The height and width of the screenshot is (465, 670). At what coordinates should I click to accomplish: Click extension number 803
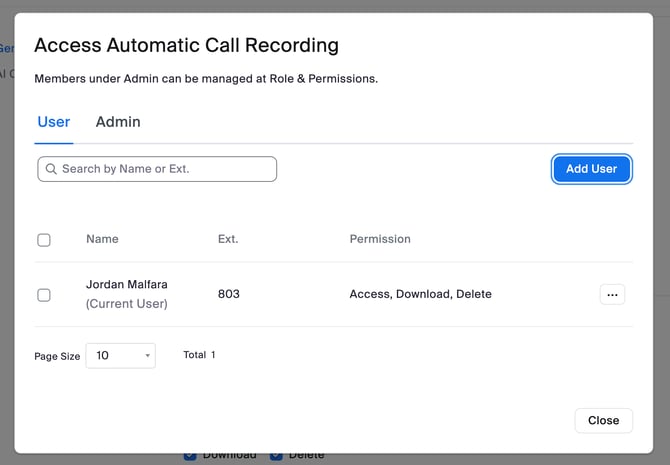(229, 294)
